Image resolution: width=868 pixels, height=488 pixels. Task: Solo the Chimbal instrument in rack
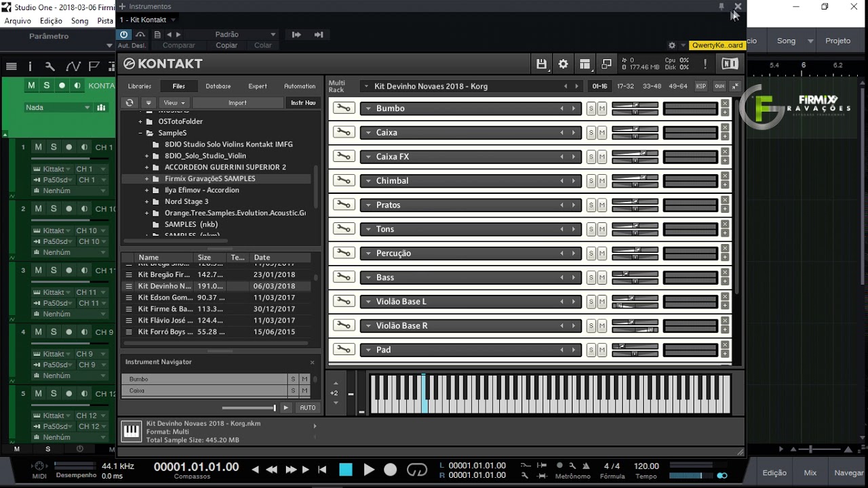(591, 181)
